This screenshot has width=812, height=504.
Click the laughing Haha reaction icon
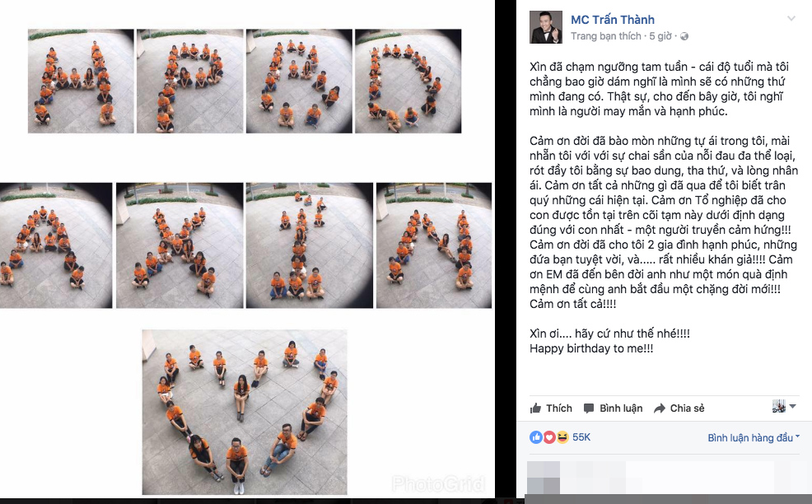point(562,437)
